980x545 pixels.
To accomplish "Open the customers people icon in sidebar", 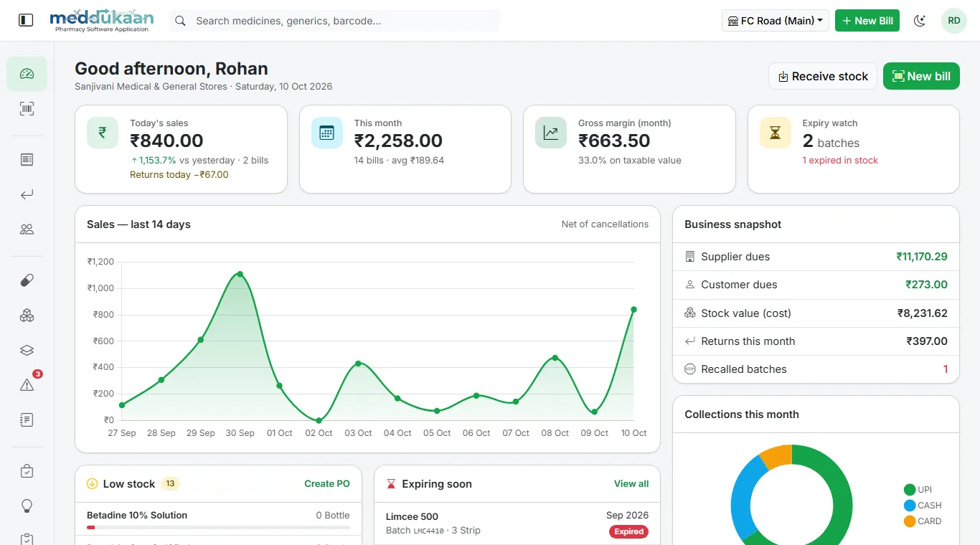I will 27,229.
